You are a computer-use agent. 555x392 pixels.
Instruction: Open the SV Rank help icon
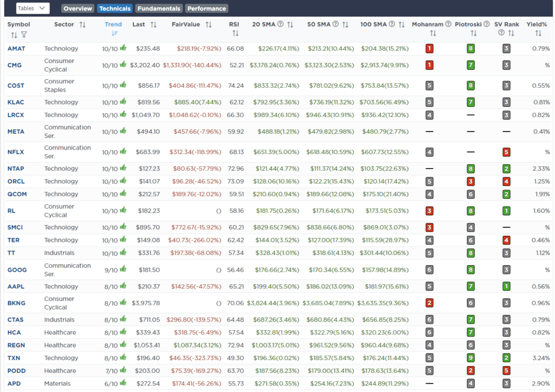click(x=501, y=33)
